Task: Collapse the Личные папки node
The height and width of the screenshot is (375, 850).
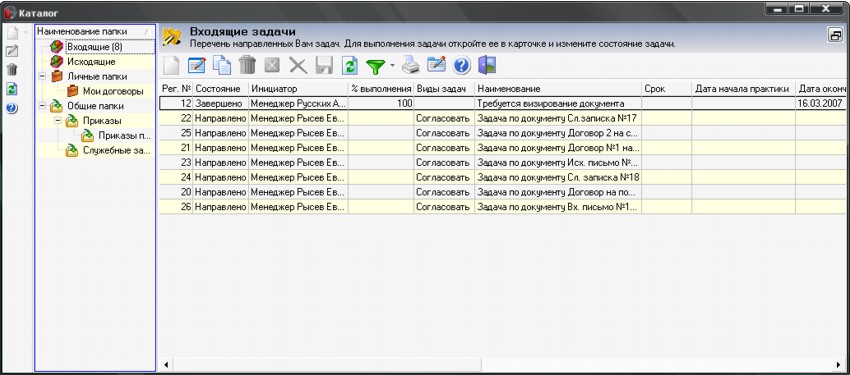Action: tap(42, 76)
